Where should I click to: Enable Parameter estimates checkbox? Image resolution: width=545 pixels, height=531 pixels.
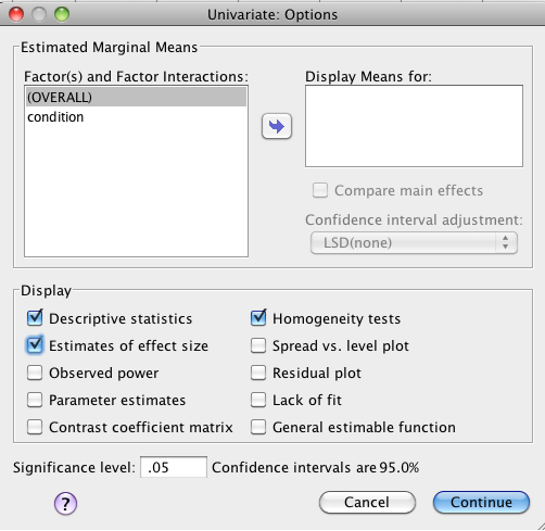(x=35, y=400)
